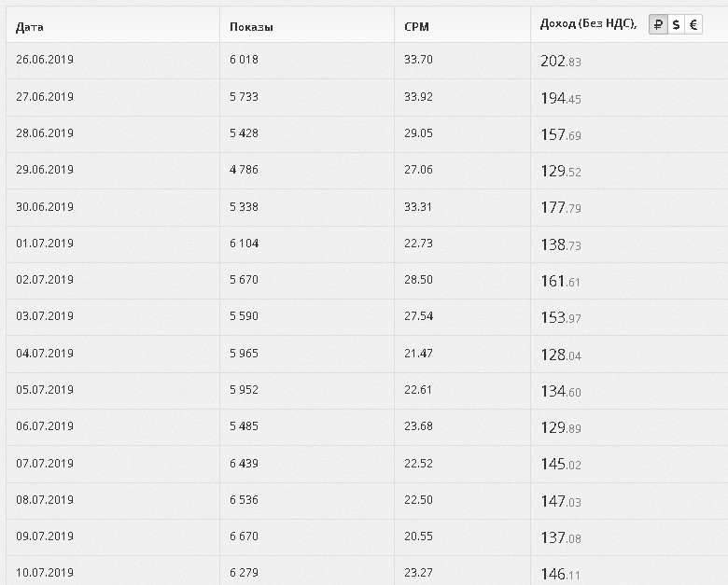Switch income currency to rubles
728x585 pixels.
click(x=658, y=25)
